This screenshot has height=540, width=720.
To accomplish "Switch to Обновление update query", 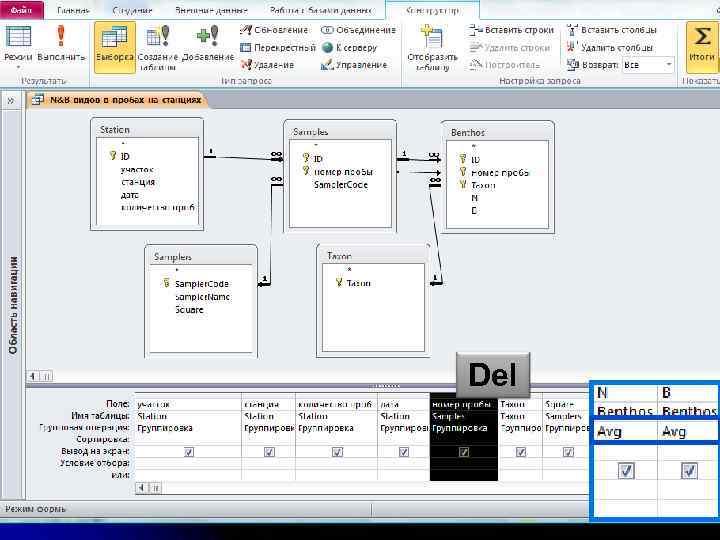I will (274, 30).
